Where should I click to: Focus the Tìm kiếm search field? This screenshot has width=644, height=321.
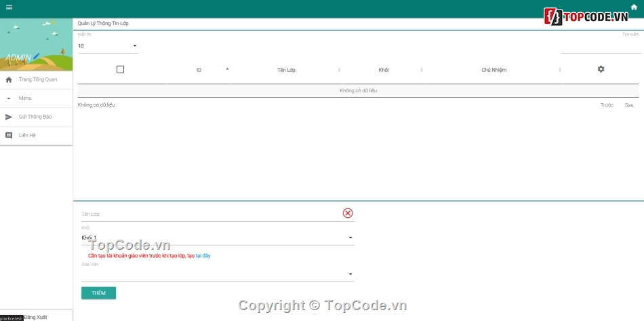[601, 48]
